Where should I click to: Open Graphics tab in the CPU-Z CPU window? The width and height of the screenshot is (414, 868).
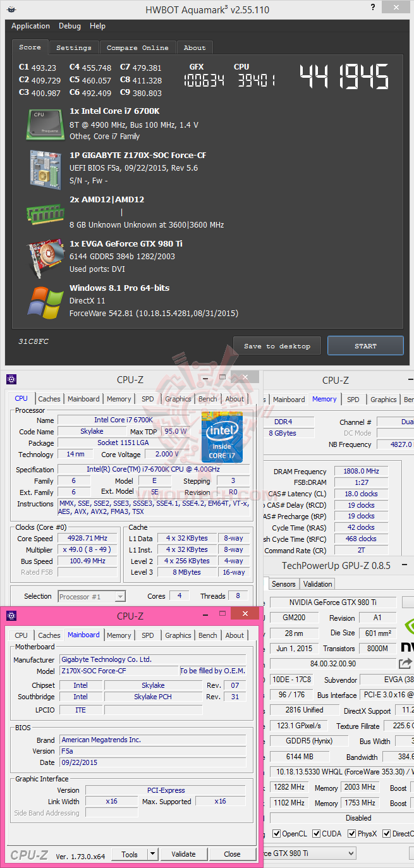pyautogui.click(x=178, y=399)
